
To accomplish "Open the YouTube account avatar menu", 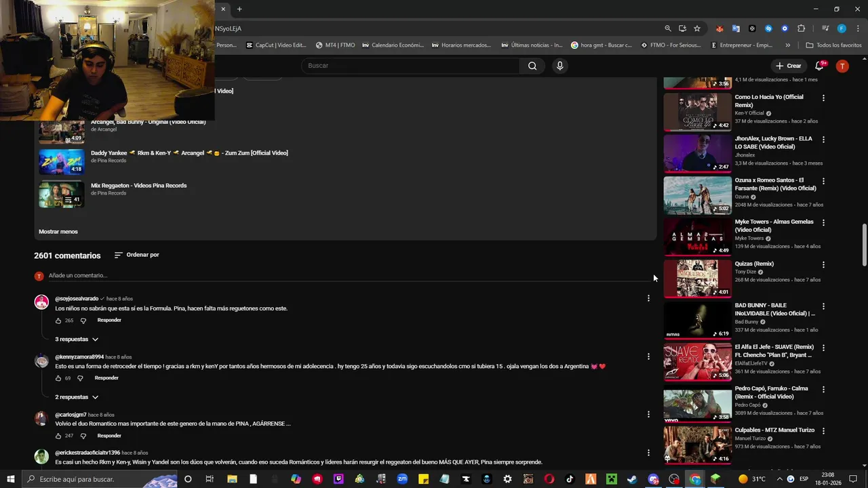I will click(x=842, y=66).
